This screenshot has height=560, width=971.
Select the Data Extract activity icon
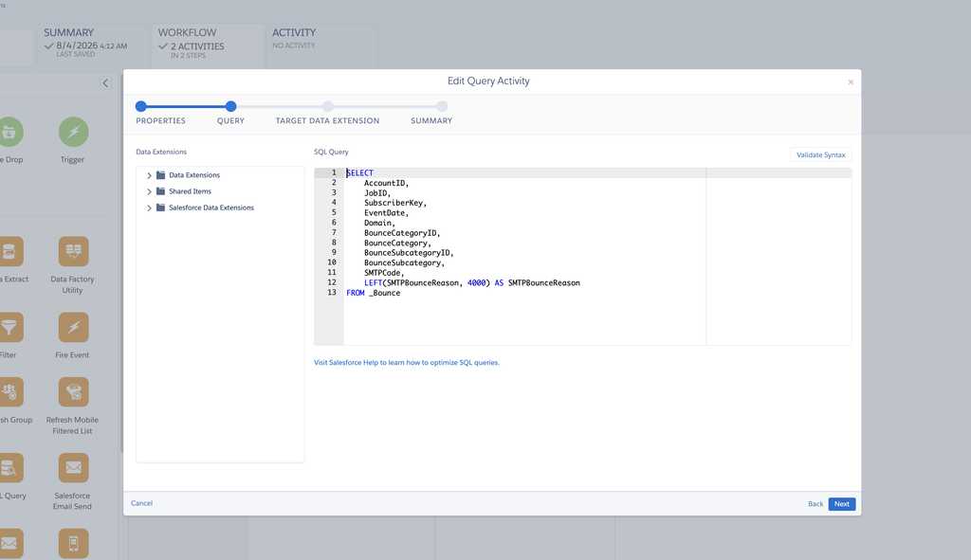pos(9,251)
